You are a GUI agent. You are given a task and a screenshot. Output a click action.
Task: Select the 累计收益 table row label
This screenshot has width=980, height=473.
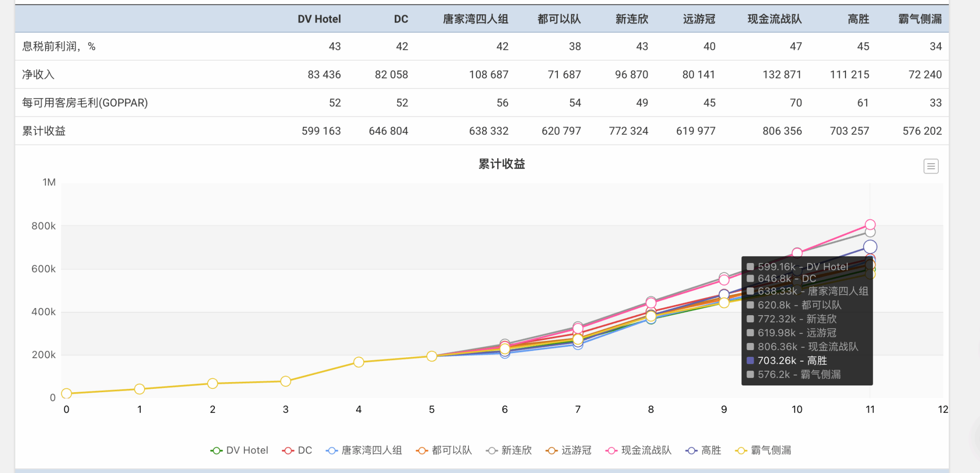[44, 131]
